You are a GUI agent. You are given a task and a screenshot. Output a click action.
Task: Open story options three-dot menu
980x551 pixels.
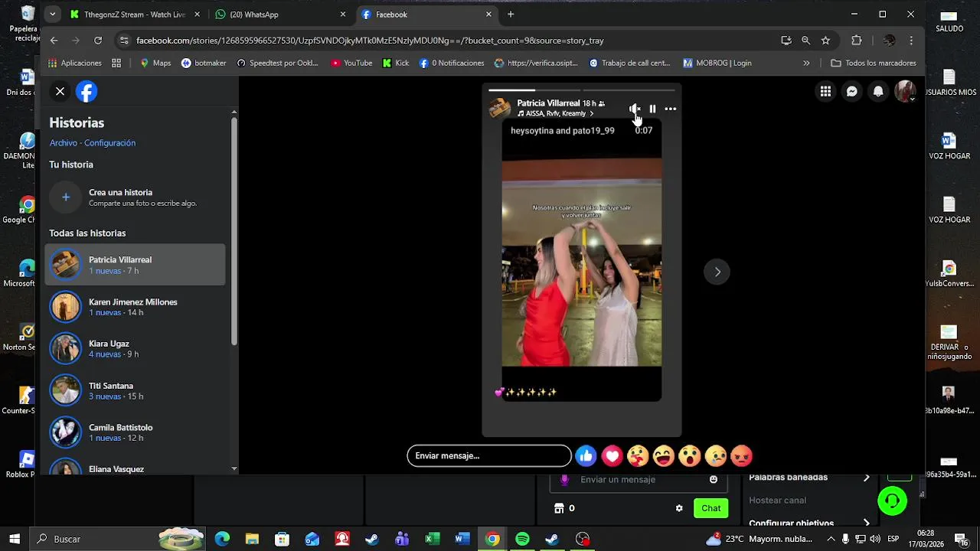pos(671,109)
